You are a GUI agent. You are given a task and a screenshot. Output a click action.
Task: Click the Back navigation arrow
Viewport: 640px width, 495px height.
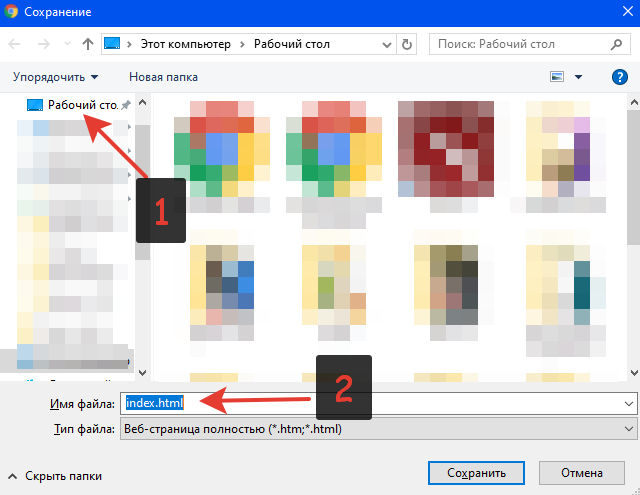coord(14,44)
